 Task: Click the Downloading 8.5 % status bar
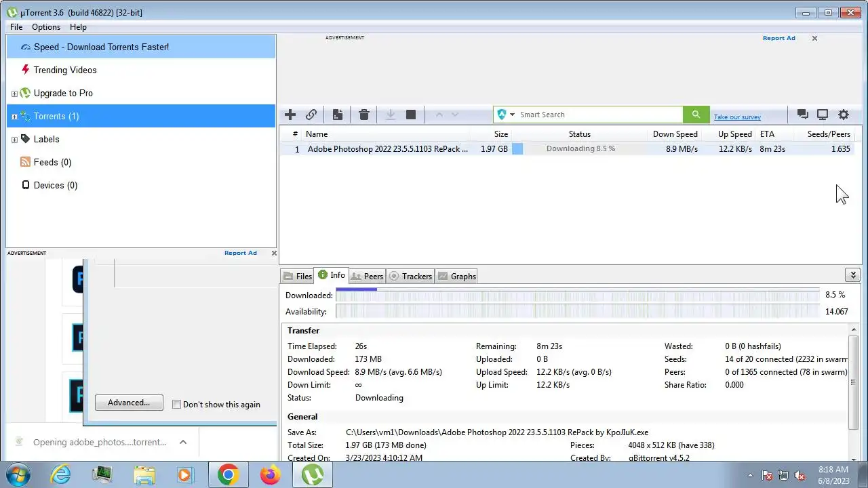coord(580,148)
